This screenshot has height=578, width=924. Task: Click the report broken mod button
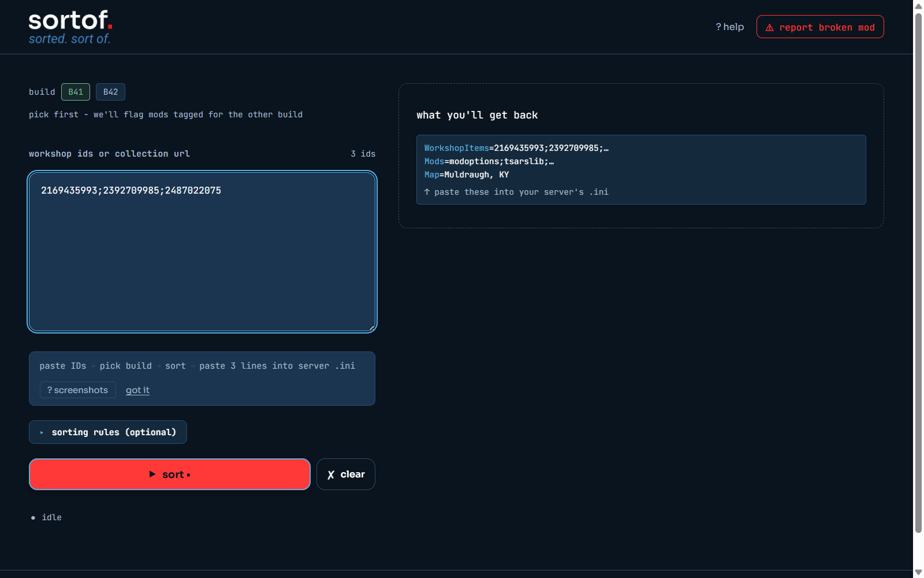click(x=820, y=27)
